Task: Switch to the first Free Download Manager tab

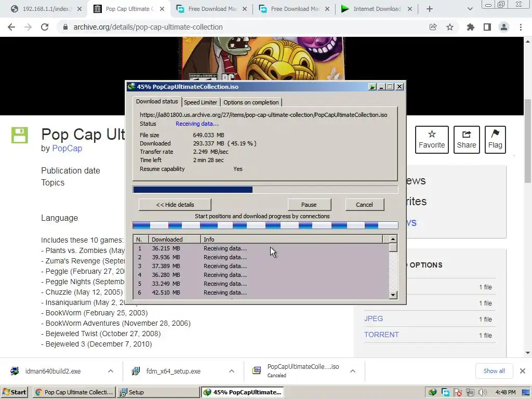Action: click(212, 9)
